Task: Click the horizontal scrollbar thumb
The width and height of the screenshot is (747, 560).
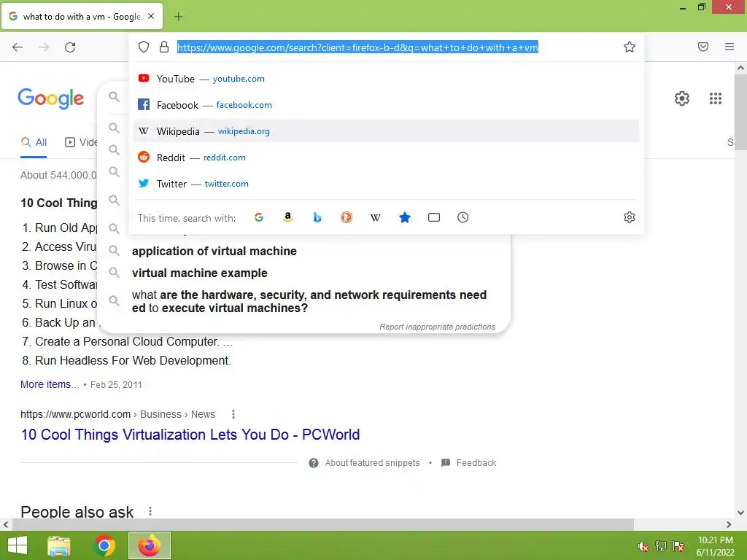Action: [x=322, y=524]
